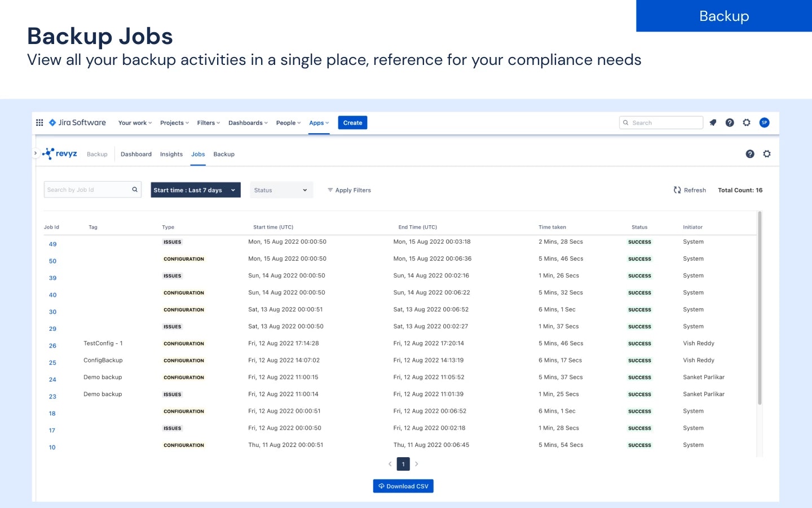Screen dimensions: 812x508
Task: Open job Id 24
Action: (52, 380)
